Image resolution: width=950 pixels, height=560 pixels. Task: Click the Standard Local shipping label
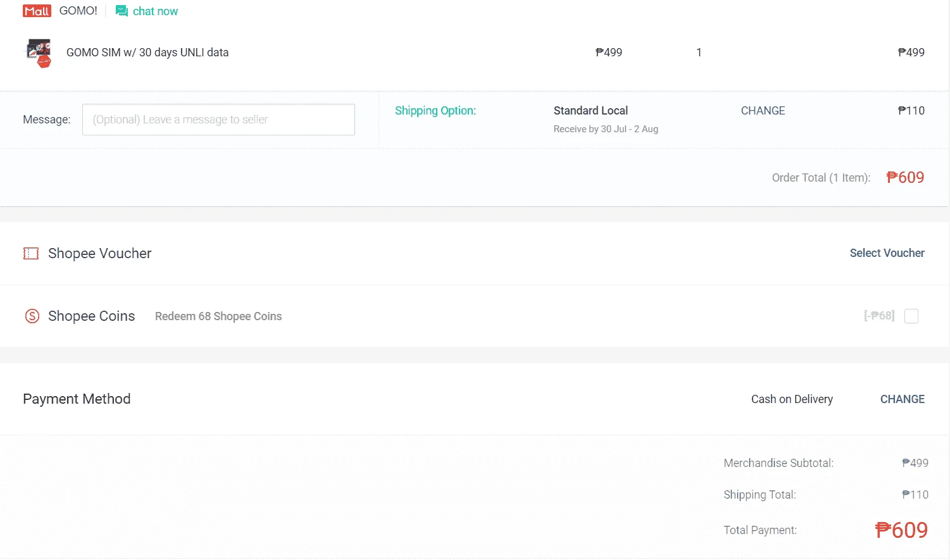pos(591,111)
